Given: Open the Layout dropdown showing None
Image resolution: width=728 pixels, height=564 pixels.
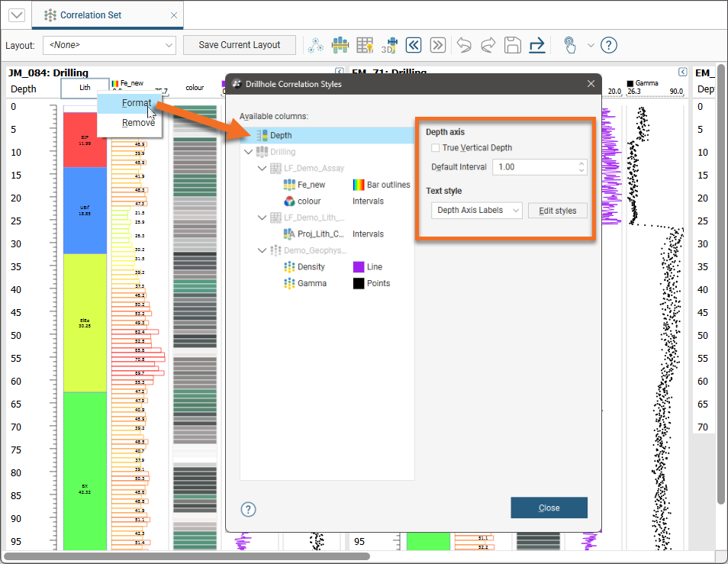Looking at the screenshot, I should click(x=109, y=45).
